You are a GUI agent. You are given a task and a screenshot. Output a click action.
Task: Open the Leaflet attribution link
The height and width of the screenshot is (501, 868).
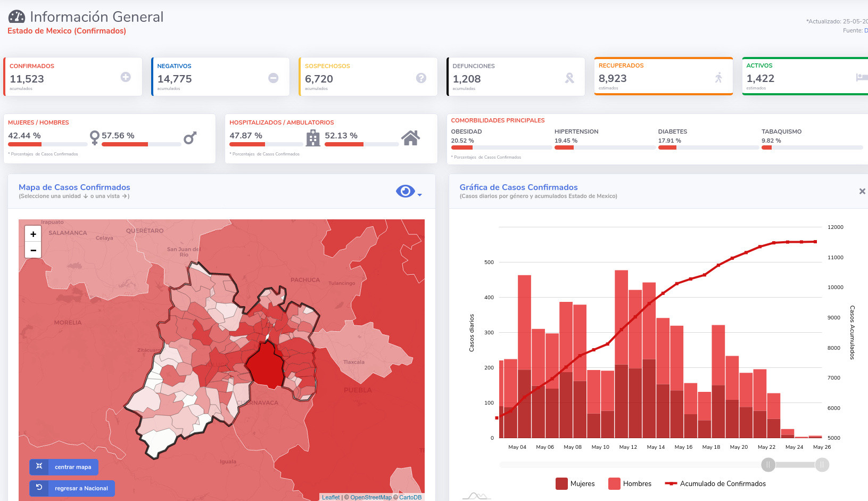click(330, 497)
